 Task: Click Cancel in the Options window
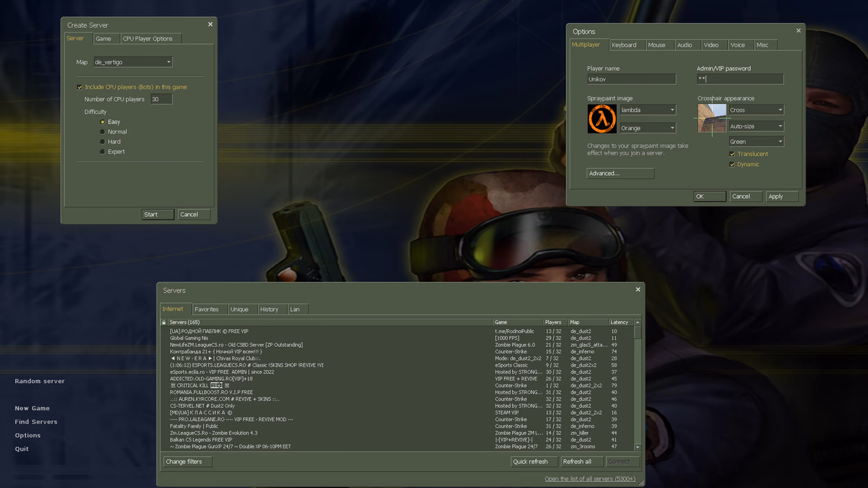click(746, 197)
